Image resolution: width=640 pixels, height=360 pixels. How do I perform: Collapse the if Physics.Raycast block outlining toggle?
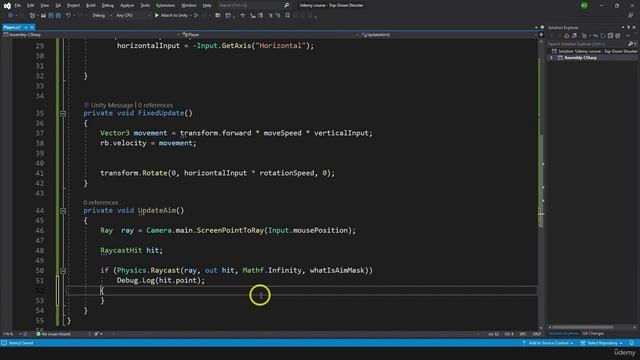(63, 271)
